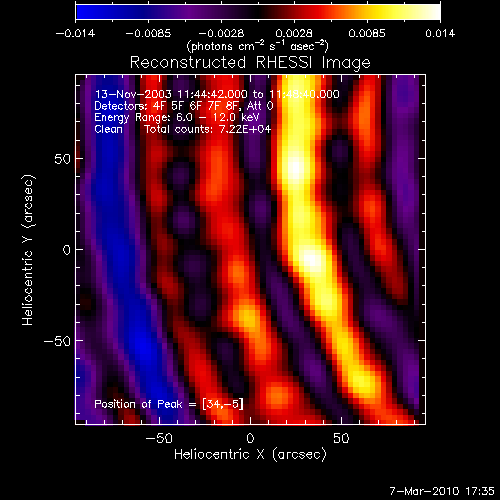Click the Y-axis tick label '50'

click(63, 159)
